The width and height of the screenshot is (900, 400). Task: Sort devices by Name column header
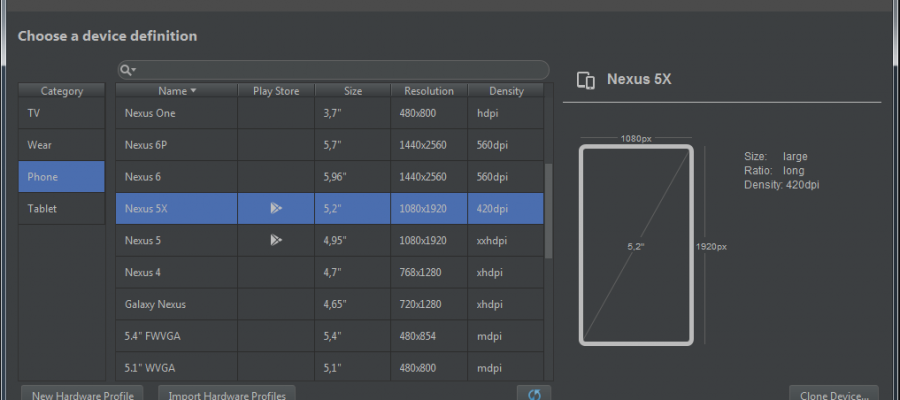(176, 91)
